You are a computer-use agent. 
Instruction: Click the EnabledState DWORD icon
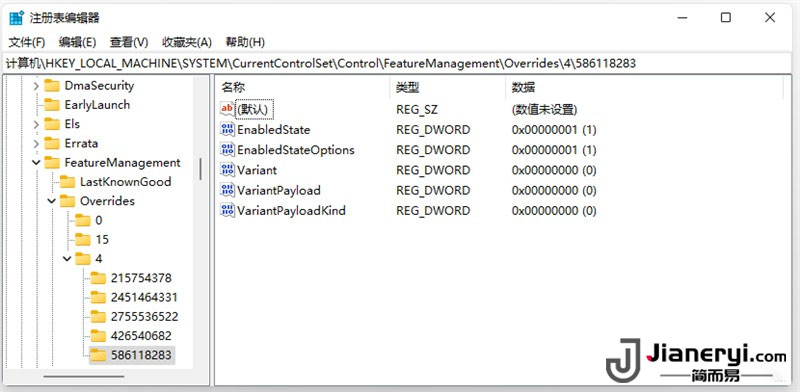227,129
